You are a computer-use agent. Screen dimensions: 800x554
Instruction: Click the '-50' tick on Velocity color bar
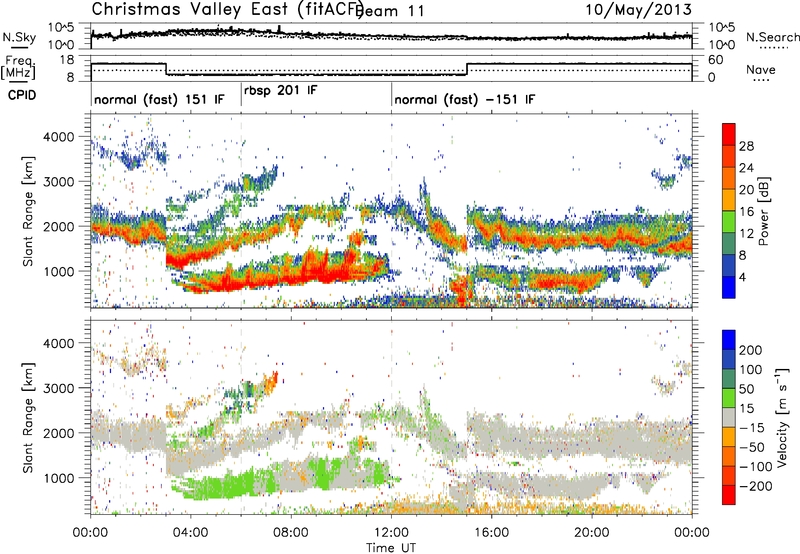tap(752, 447)
